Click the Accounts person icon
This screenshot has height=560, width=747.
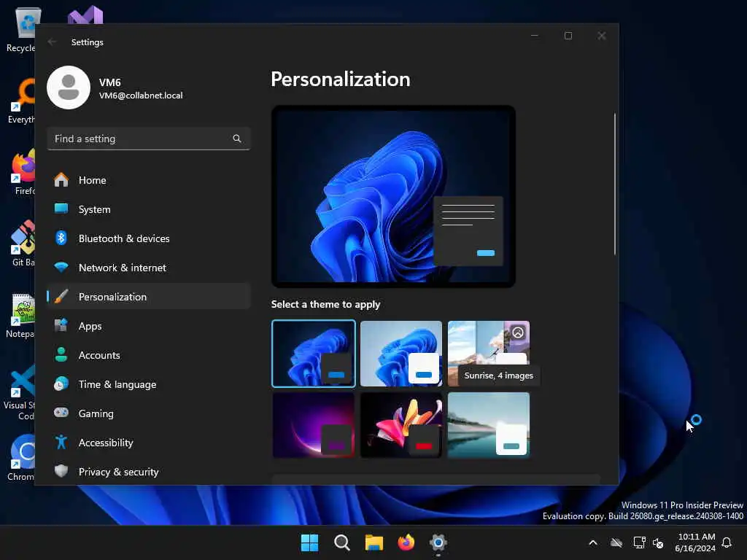tap(61, 355)
